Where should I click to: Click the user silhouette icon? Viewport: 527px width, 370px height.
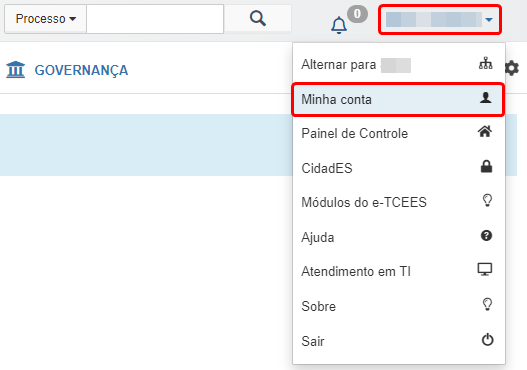(x=486, y=97)
